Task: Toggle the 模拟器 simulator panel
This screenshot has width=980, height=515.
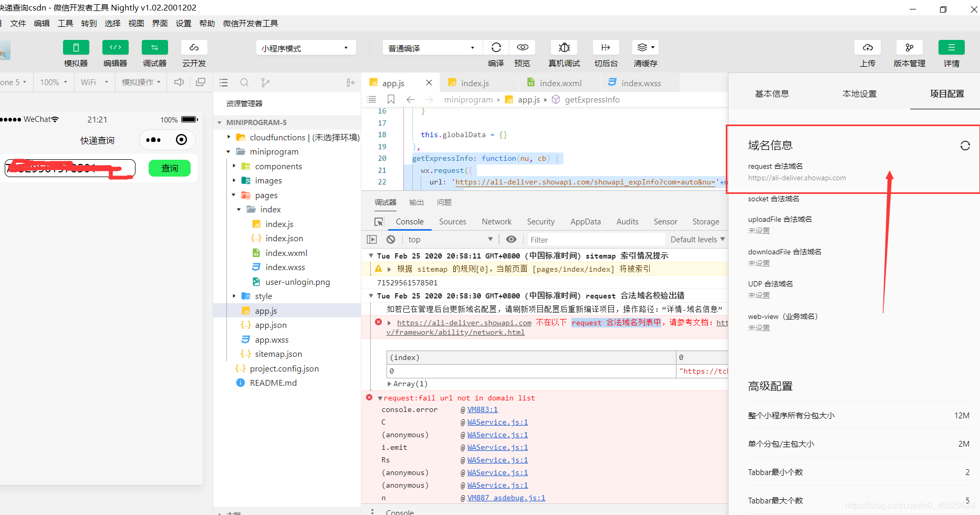Action: coord(76,48)
